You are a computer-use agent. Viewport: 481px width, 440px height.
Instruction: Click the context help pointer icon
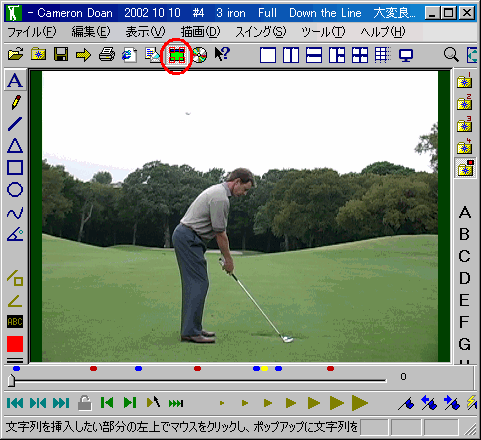[x=222, y=54]
